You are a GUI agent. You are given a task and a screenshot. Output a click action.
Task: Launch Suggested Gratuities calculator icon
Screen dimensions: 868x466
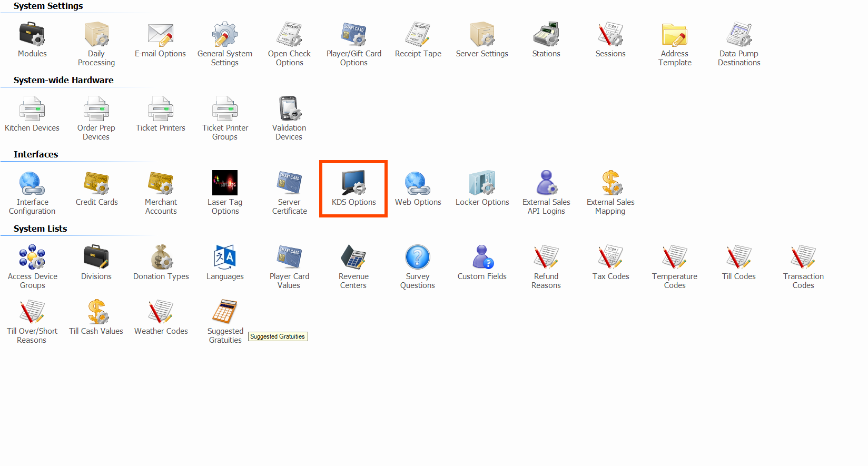click(225, 312)
